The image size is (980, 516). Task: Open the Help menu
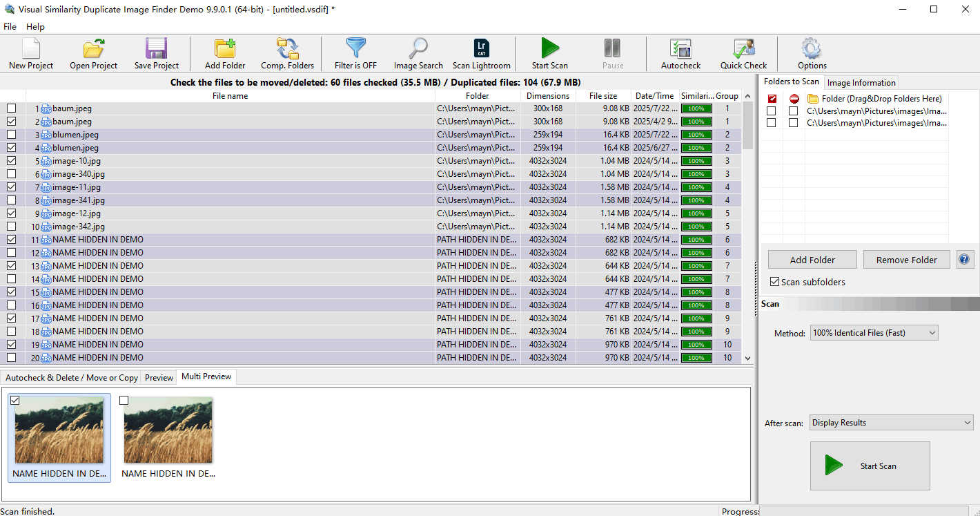pyautogui.click(x=35, y=27)
